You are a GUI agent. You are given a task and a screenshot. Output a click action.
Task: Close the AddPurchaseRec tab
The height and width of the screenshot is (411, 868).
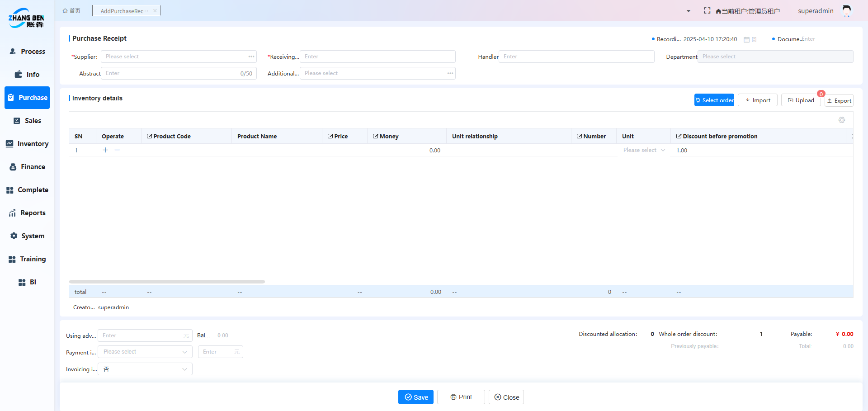155,11
